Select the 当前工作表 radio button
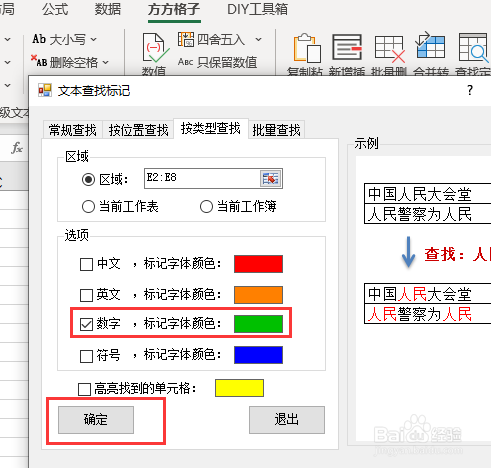This screenshot has height=468, width=491. tap(88, 207)
